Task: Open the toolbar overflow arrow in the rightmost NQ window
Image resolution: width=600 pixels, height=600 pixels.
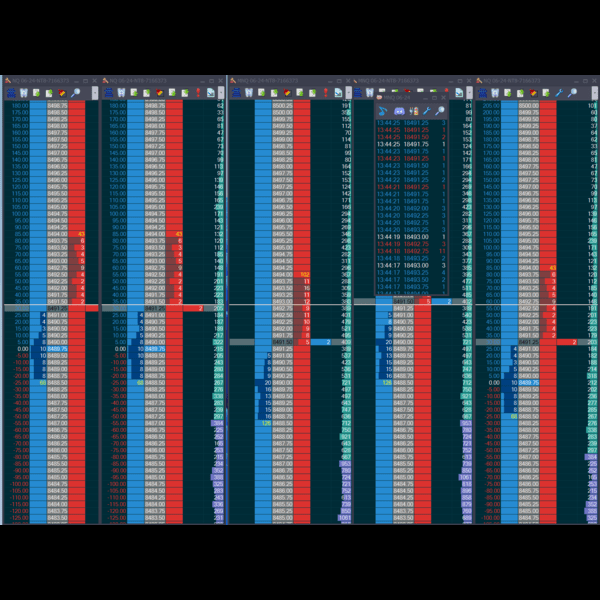Action: pyautogui.click(x=594, y=93)
